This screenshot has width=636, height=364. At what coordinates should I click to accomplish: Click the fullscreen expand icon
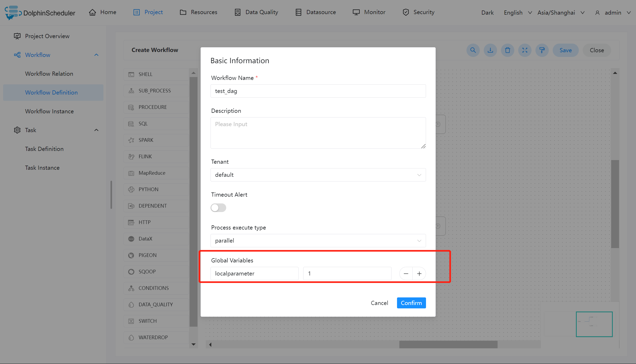[525, 50]
